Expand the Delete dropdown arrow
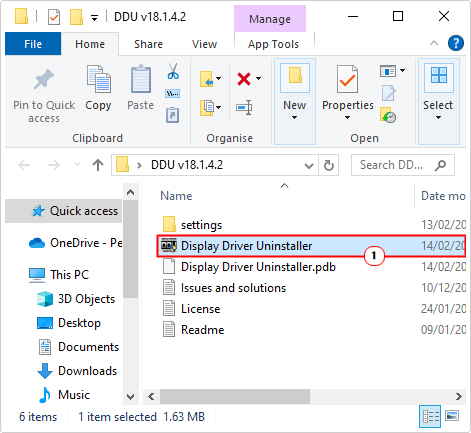 pyautogui.click(x=258, y=79)
